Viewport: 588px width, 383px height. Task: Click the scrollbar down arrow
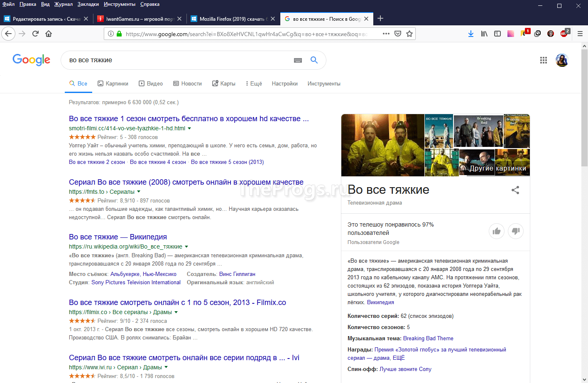tap(585, 379)
